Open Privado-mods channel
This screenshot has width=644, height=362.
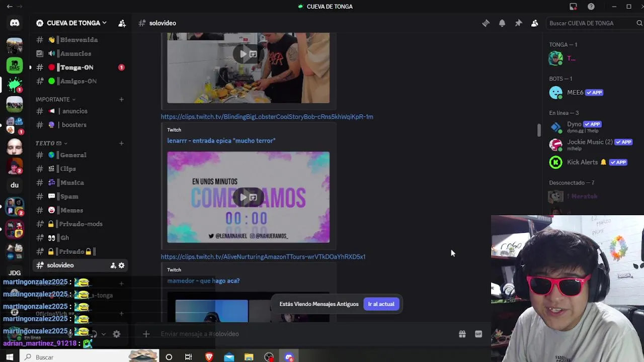(80, 224)
